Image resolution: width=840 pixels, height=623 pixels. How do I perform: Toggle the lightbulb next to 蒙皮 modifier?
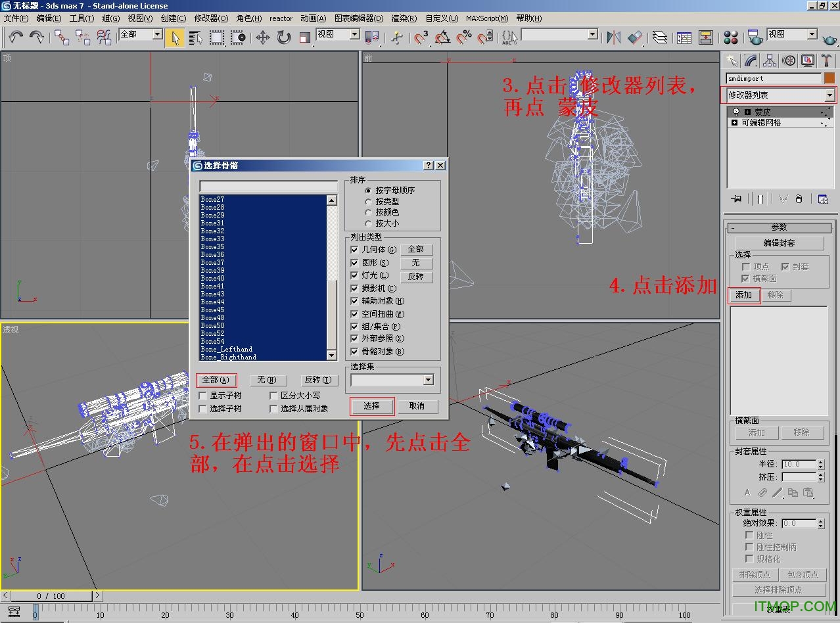pos(736,112)
